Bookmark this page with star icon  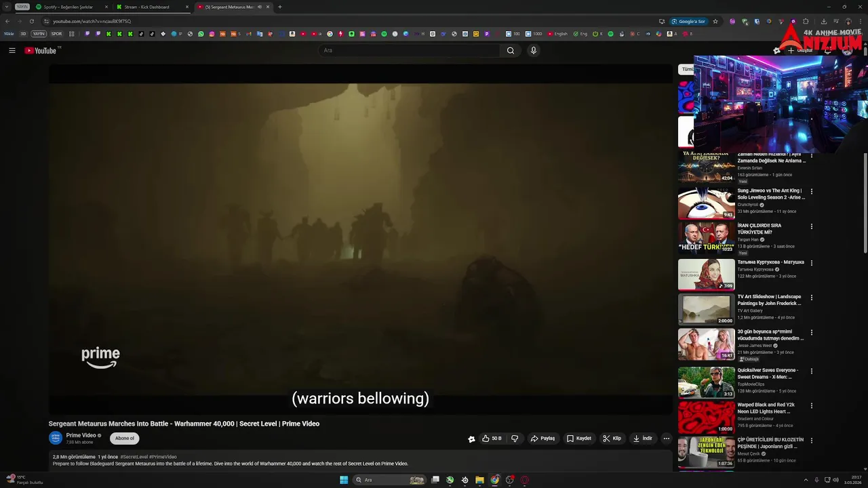pos(715,21)
